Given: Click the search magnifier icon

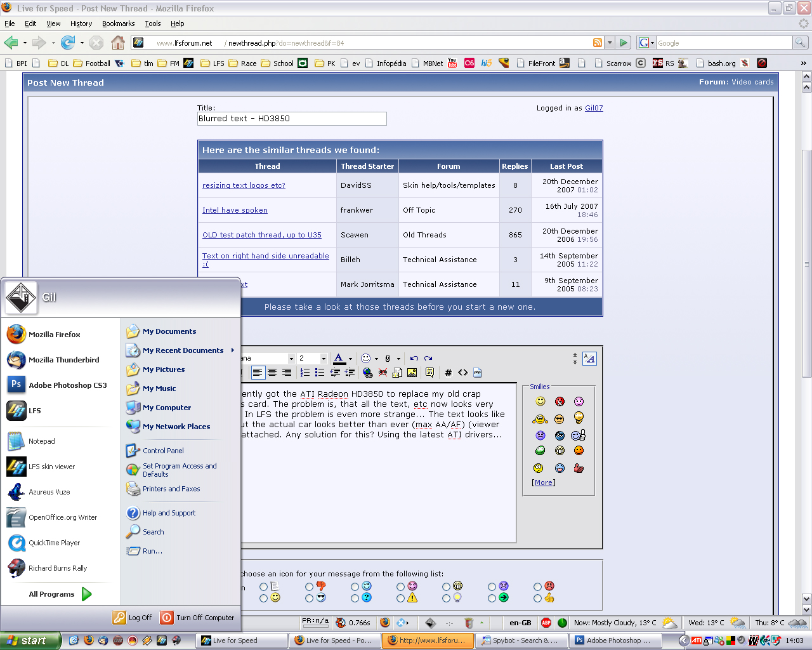Looking at the screenshot, I should (801, 43).
